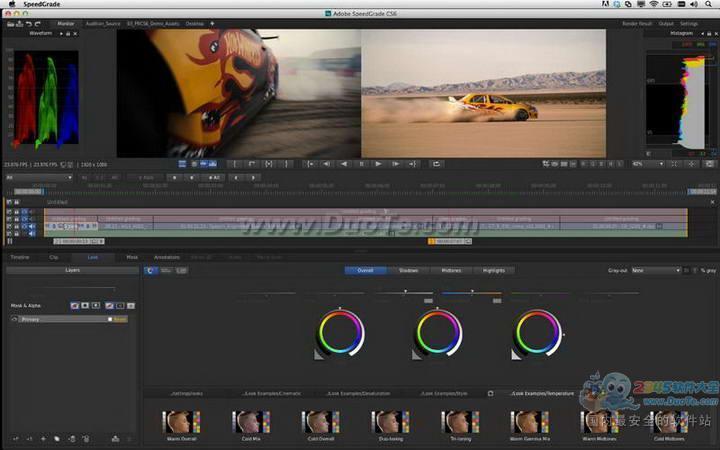Open the Settings tab
Image resolution: width=720 pixels, height=450 pixels.
(x=689, y=23)
